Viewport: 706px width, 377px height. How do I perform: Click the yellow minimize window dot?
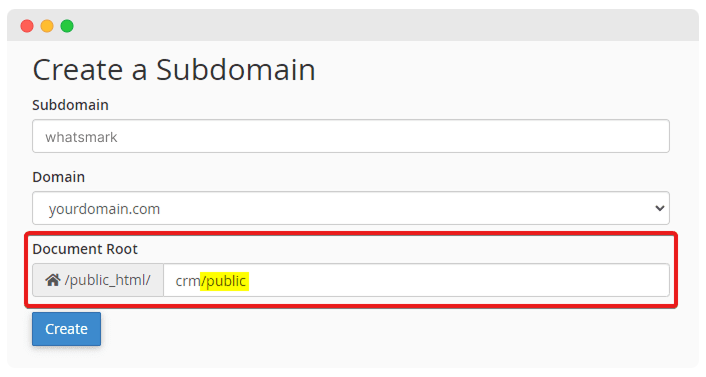point(47,26)
